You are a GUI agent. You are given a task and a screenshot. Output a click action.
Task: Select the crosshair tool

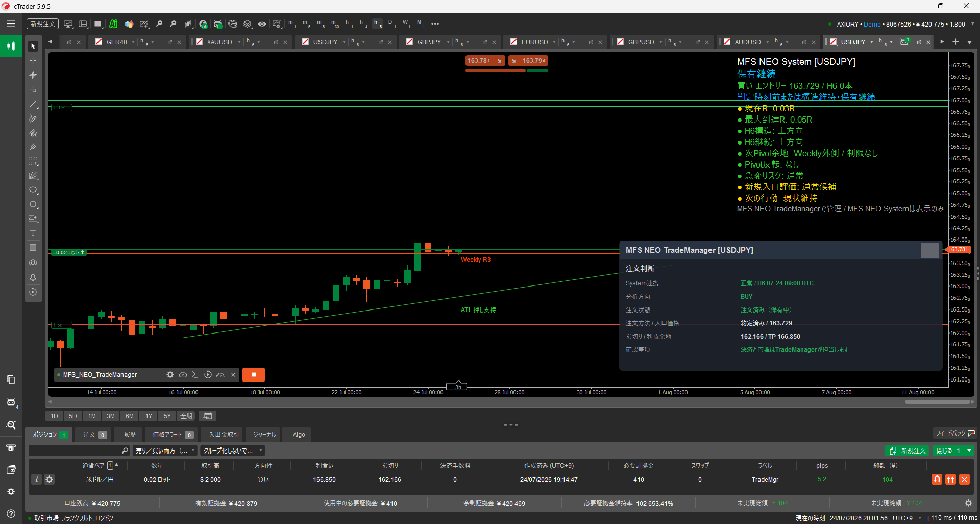pos(33,61)
